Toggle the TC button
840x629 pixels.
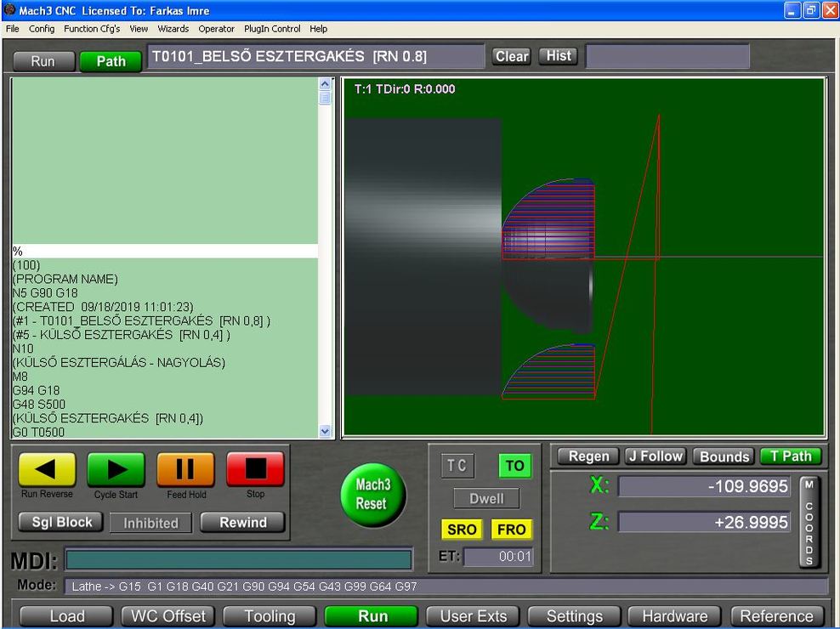coord(457,466)
